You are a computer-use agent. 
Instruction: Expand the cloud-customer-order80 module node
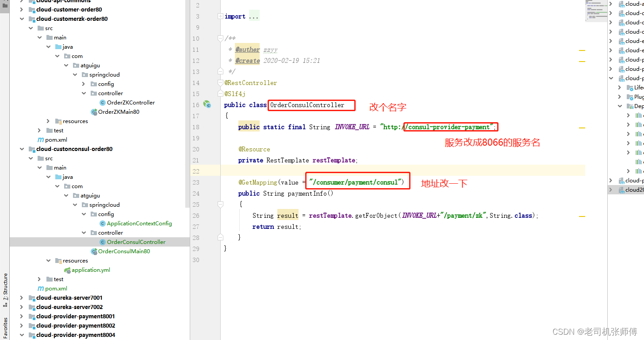pos(22,10)
